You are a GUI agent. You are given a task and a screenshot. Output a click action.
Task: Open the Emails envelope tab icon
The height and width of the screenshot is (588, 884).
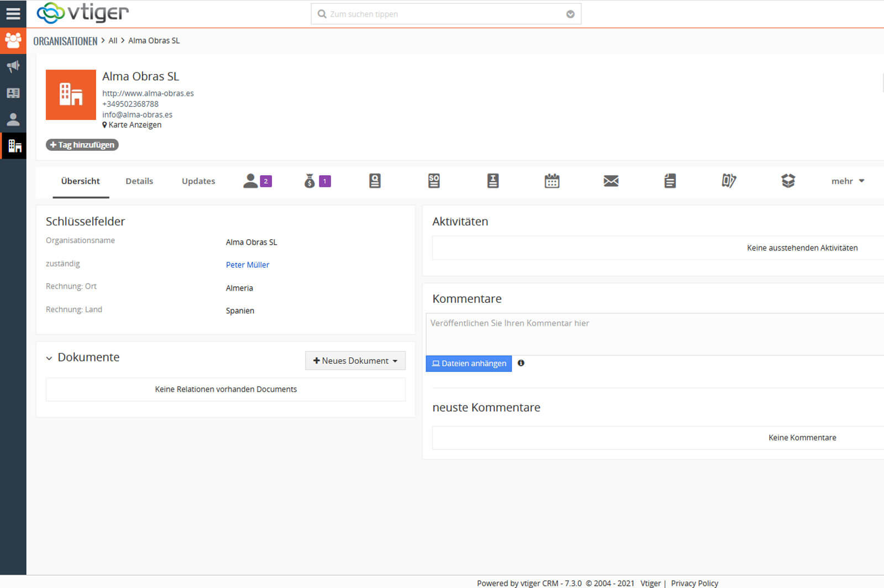point(611,181)
